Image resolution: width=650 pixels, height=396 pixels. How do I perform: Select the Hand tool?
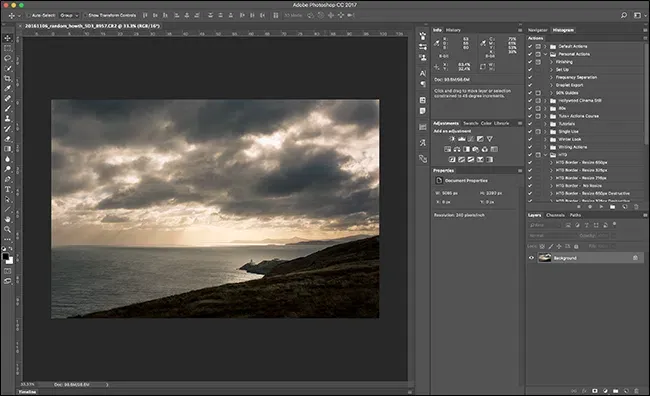[7, 219]
